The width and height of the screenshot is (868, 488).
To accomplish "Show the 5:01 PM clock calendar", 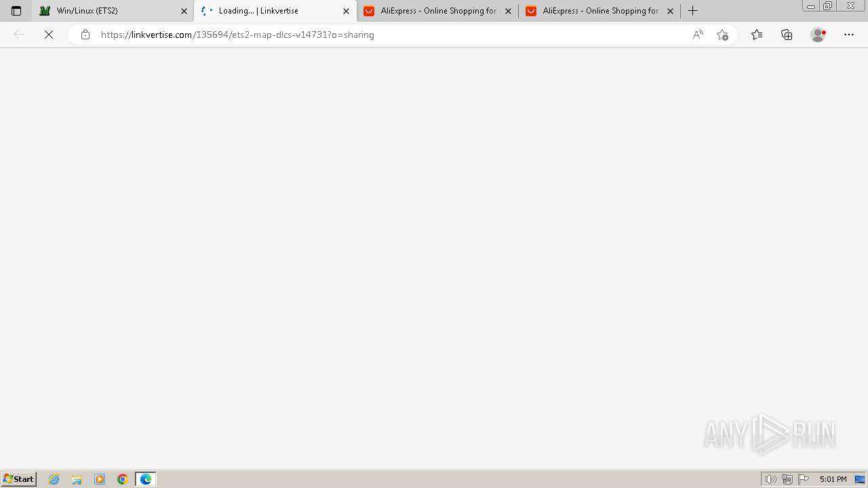I will (x=833, y=479).
